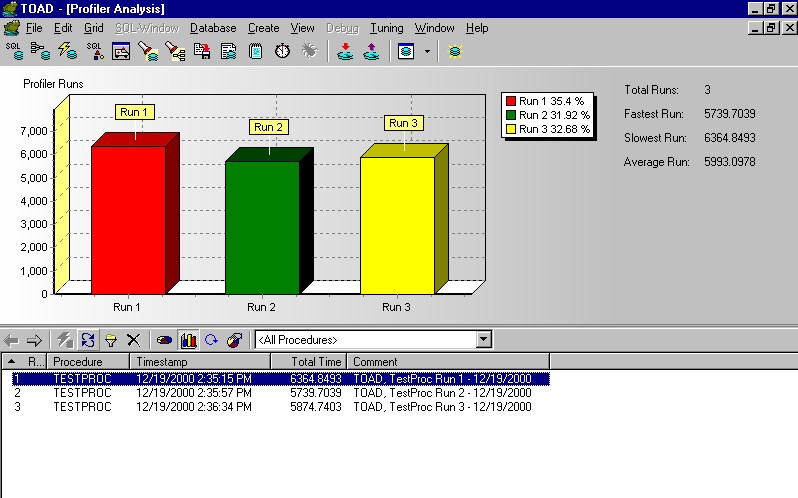798x498 pixels.
Task: Click the blue circular arrow icon
Action: [x=211, y=340]
